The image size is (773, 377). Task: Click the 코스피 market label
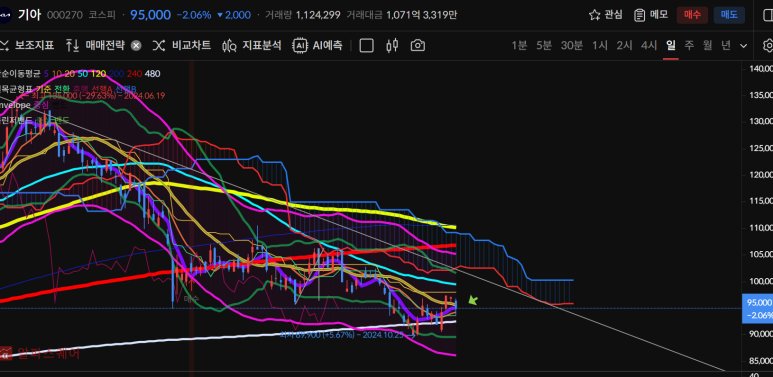pos(102,15)
